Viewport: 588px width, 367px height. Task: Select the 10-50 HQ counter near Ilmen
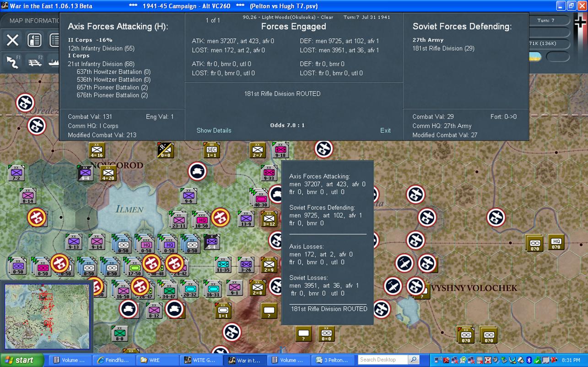pos(201,220)
